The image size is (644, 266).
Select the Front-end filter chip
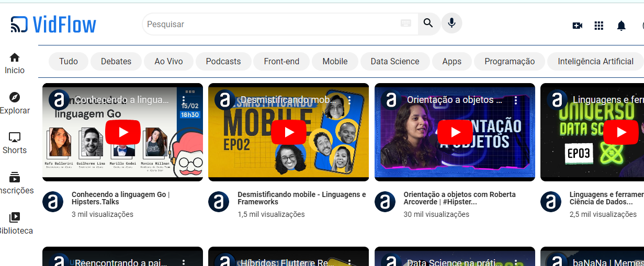point(281,61)
